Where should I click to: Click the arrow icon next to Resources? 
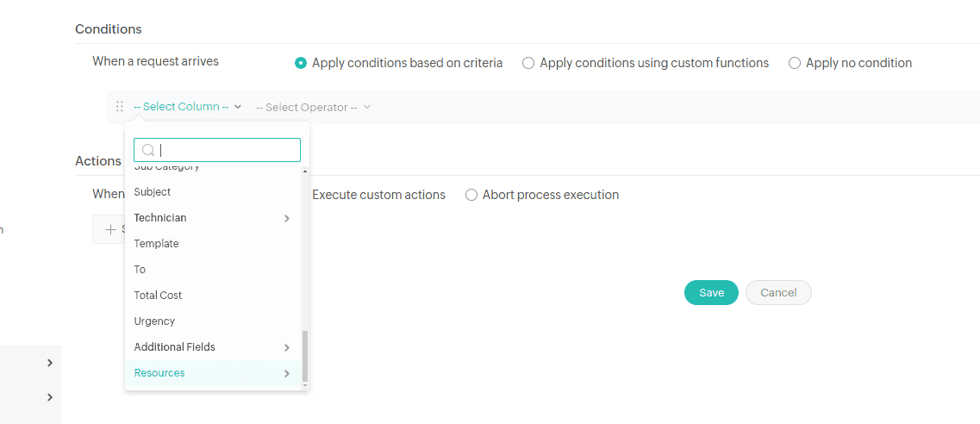pos(287,373)
